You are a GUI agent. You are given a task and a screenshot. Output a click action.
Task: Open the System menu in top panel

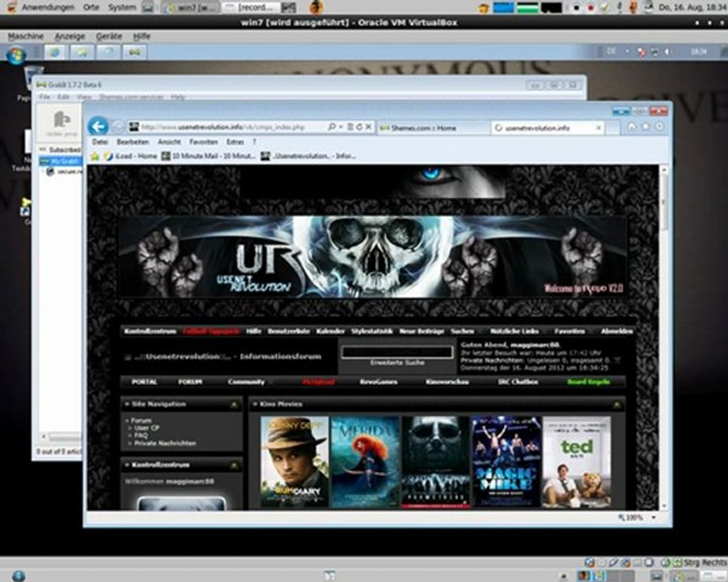(x=121, y=7)
